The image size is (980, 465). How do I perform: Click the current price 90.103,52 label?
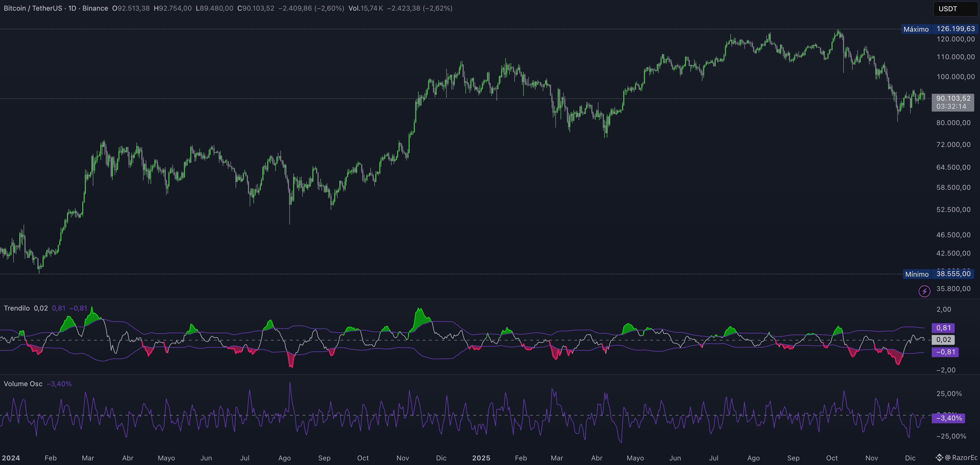click(953, 98)
